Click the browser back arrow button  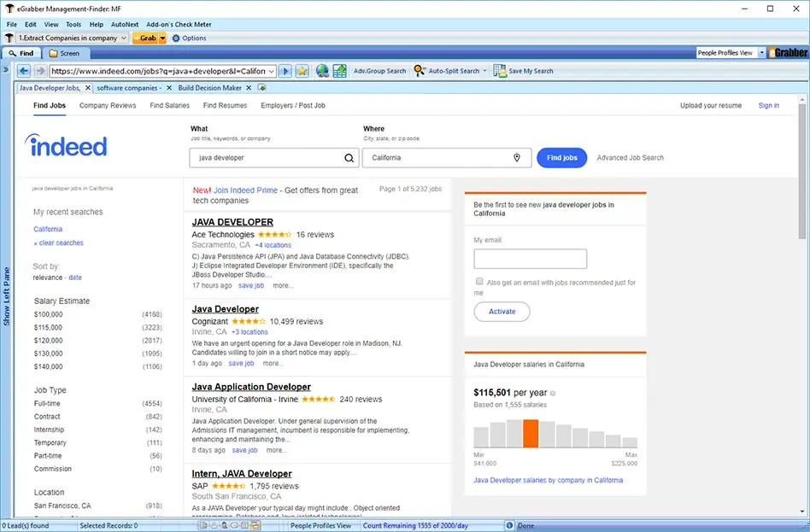[24, 71]
